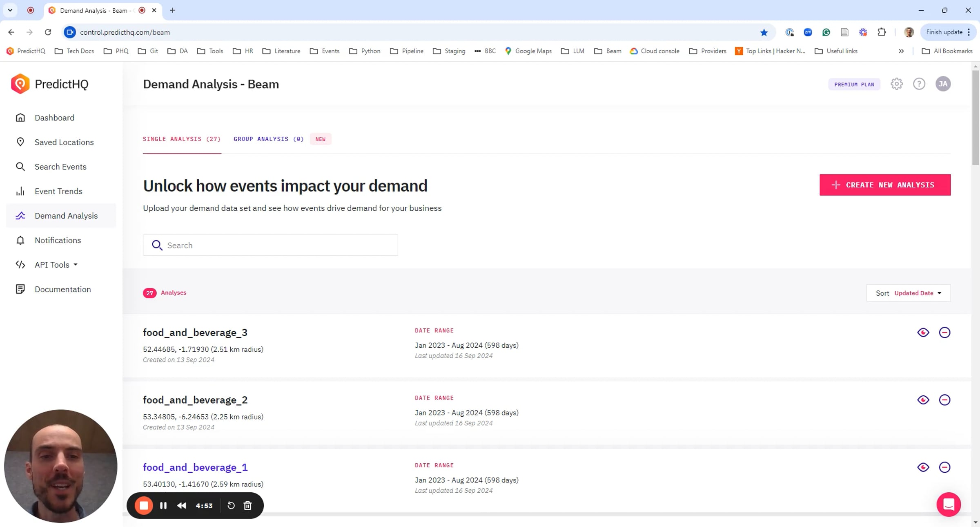The image size is (980, 527).
Task: Click the bookmark star in address bar
Action: coord(764,32)
